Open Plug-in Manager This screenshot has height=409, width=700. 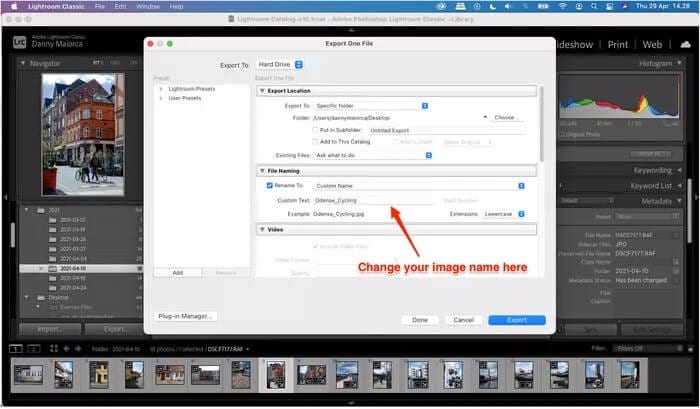click(185, 316)
